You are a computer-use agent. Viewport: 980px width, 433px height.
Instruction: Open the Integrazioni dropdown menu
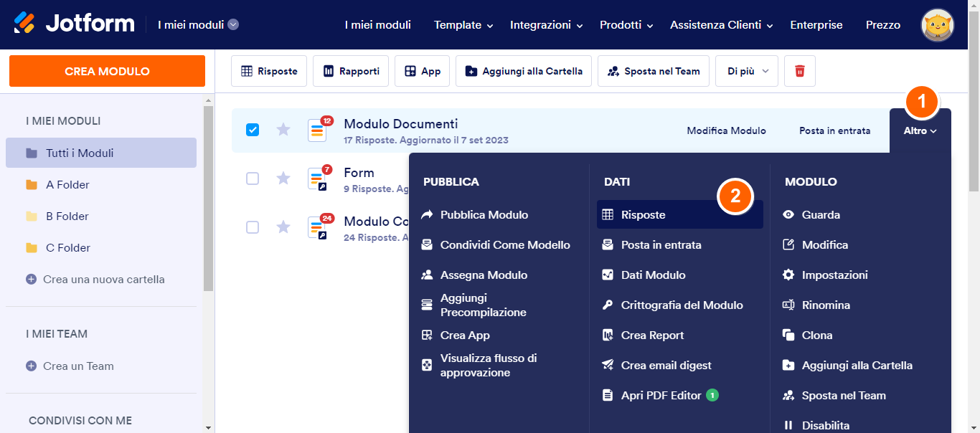click(546, 25)
